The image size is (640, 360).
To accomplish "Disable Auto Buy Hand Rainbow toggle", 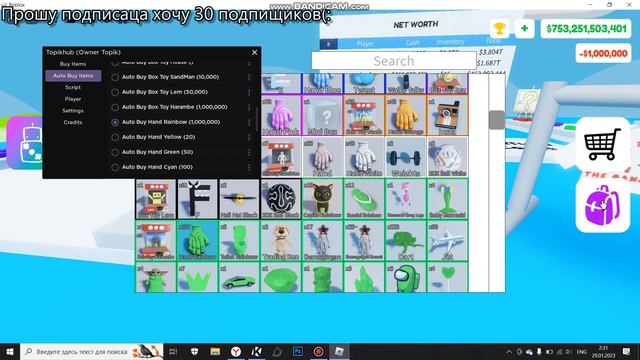I will coord(115,122).
